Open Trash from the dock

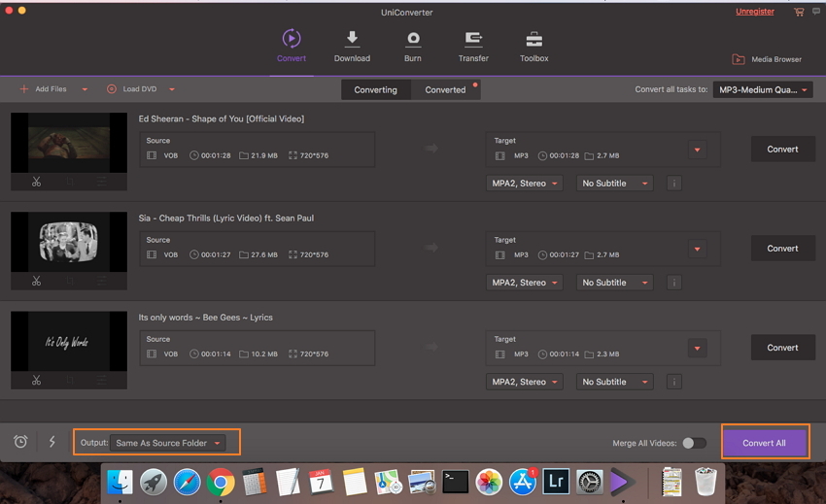pos(706,482)
